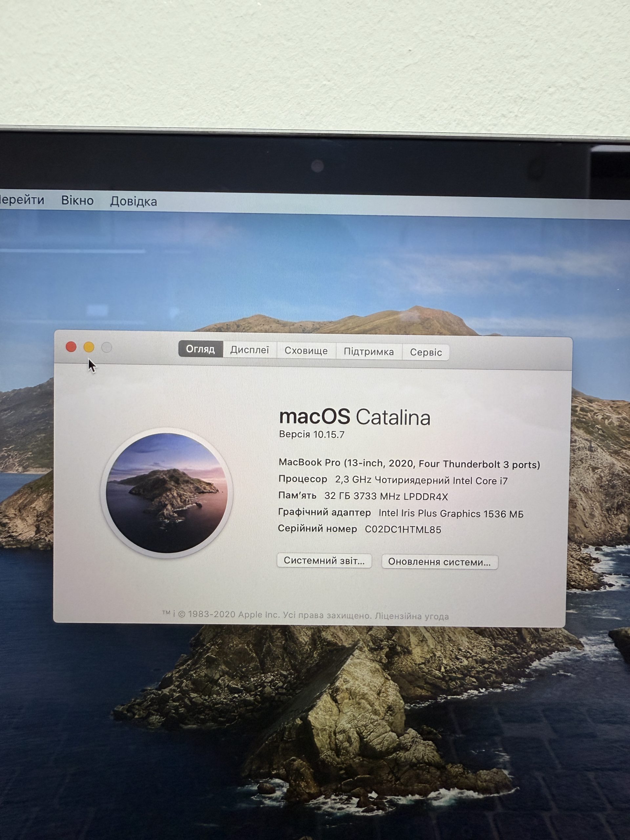Click Intel Iris Plus Graphics 1536 МБ
This screenshot has height=840, width=630.
[451, 514]
